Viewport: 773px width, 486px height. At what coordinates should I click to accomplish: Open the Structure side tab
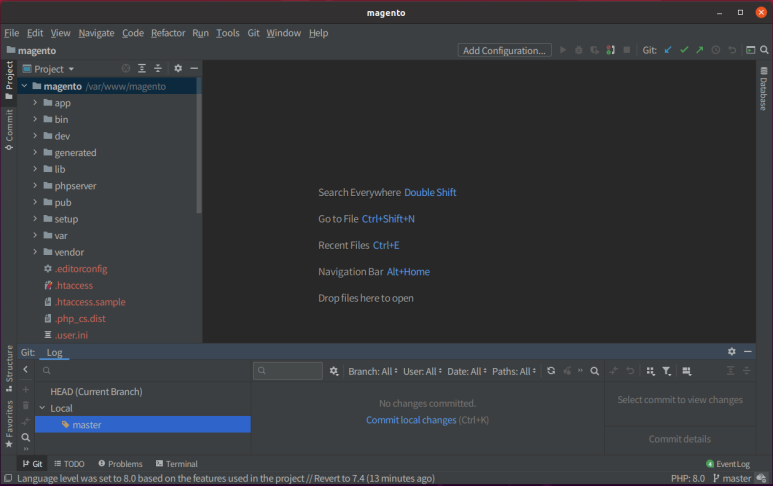point(9,369)
